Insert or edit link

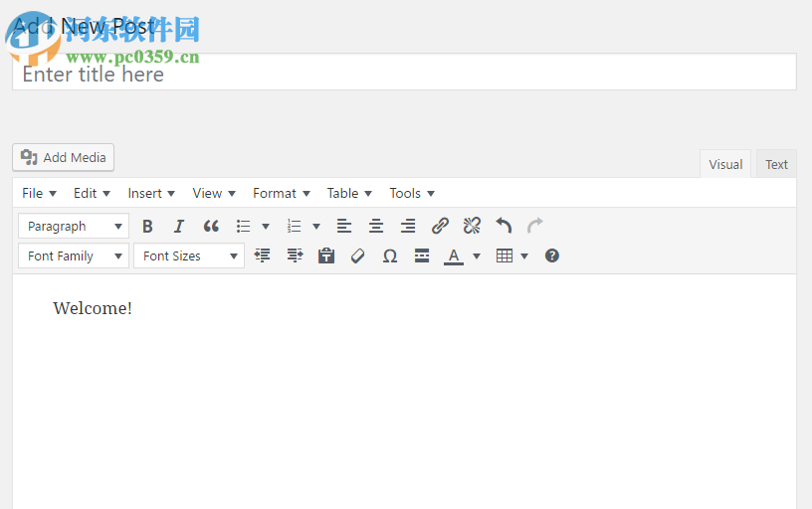(x=440, y=226)
